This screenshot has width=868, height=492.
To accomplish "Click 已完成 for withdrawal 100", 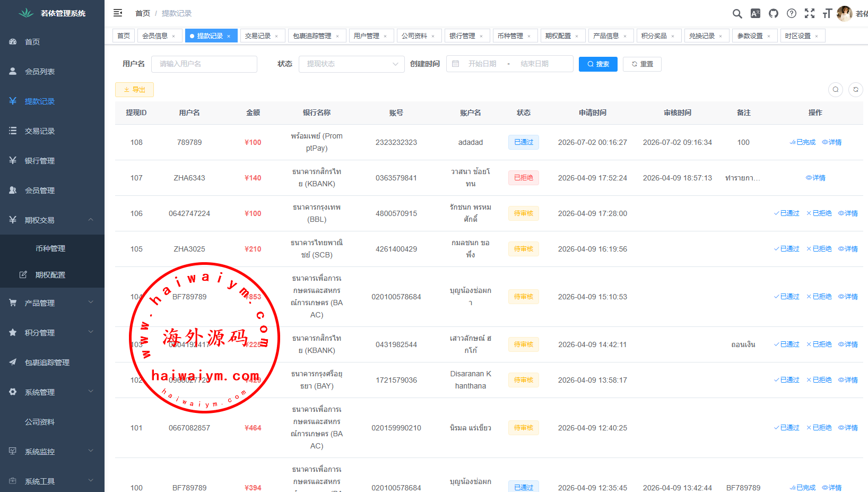I will coord(803,488).
